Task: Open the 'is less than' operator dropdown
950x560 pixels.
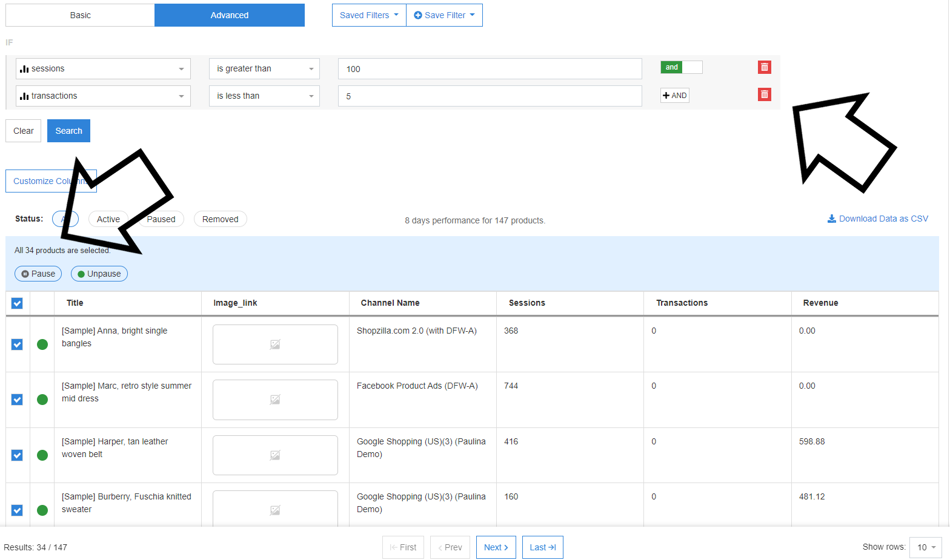Action: [264, 96]
